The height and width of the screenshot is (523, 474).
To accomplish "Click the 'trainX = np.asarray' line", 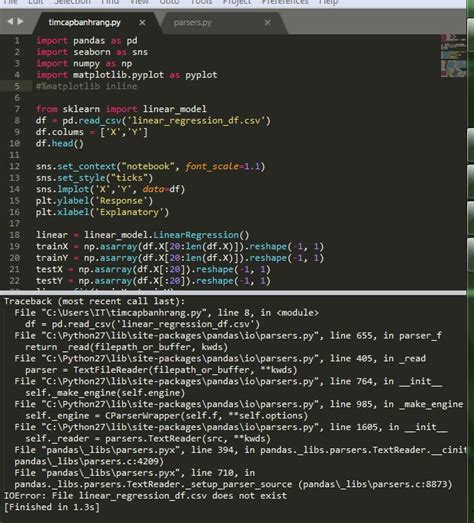I will tap(180, 246).
